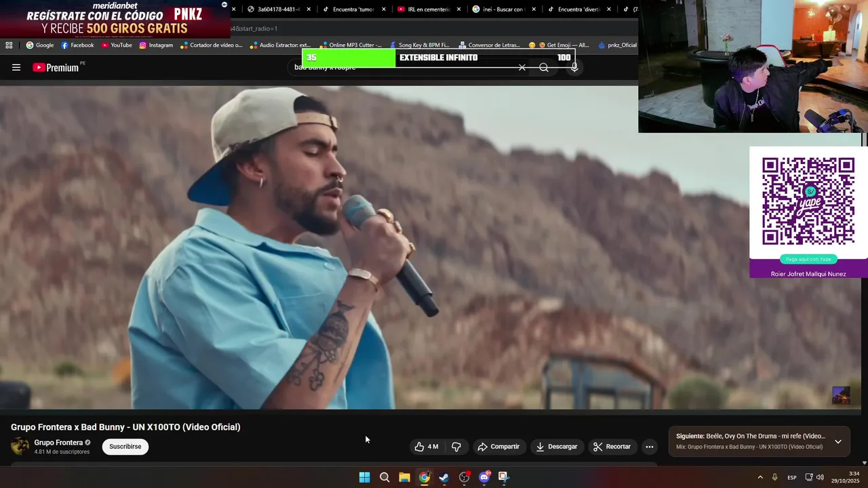The image size is (868, 488).
Task: Open Windows taskbar search
Action: coord(384,477)
